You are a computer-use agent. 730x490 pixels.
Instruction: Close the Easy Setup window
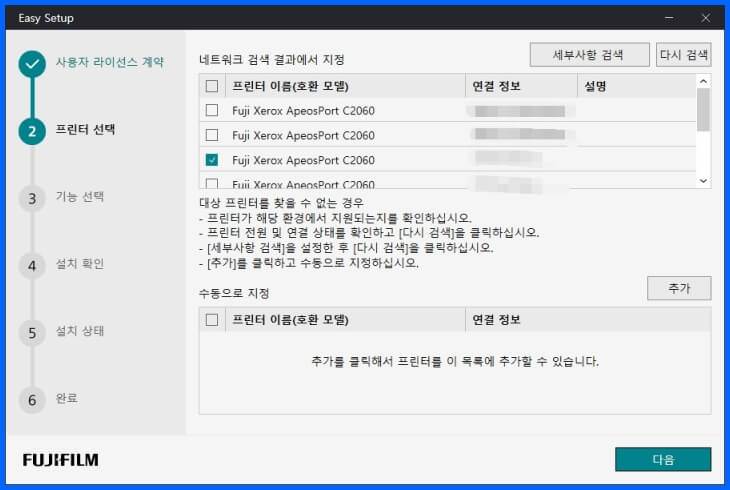706,18
